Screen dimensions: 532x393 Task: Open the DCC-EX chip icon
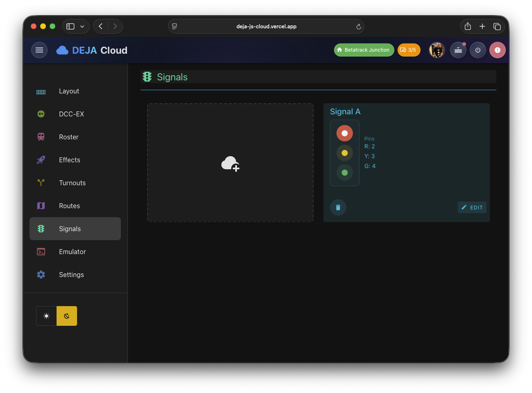[41, 114]
